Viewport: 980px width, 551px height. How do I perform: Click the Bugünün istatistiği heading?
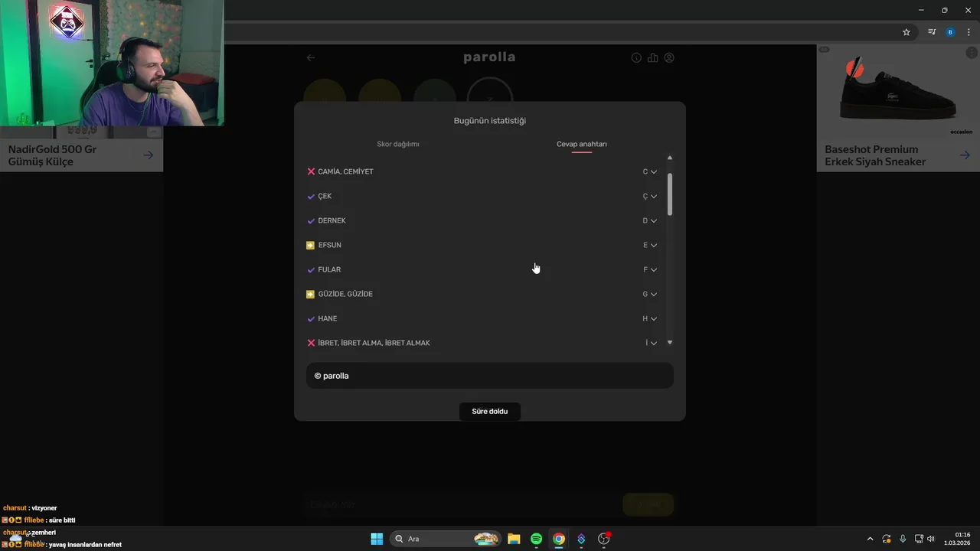pyautogui.click(x=490, y=120)
